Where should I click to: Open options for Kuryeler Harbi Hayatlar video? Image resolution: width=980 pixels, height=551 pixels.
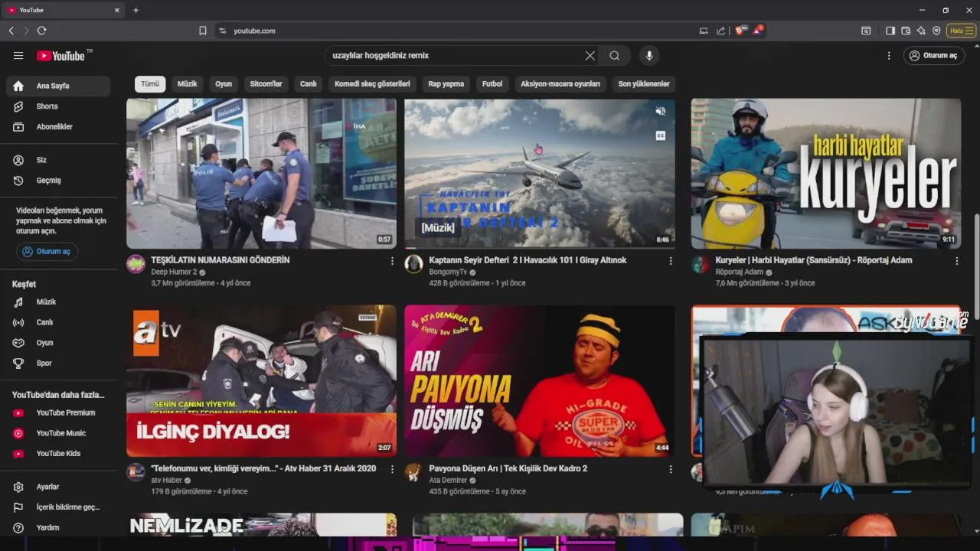[x=956, y=261]
